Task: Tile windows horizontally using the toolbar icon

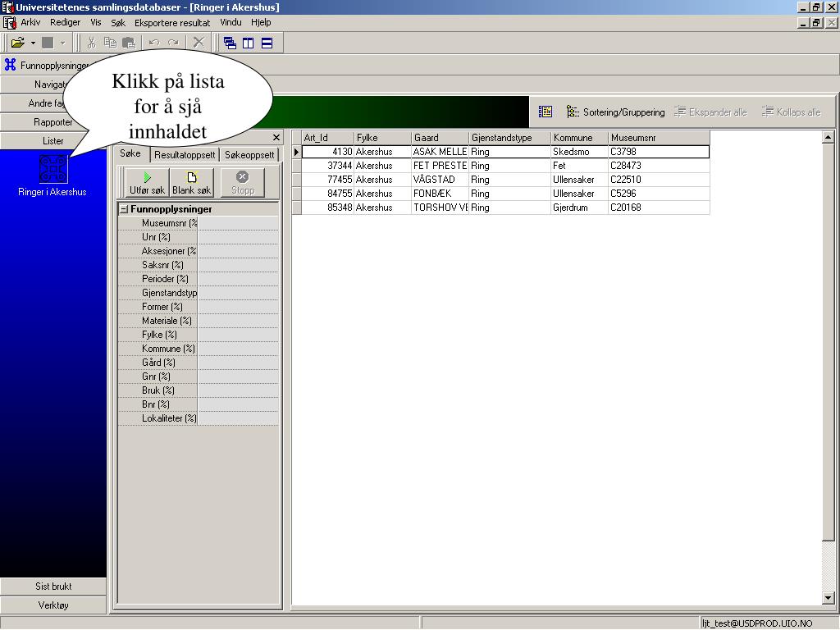Action: click(x=267, y=43)
